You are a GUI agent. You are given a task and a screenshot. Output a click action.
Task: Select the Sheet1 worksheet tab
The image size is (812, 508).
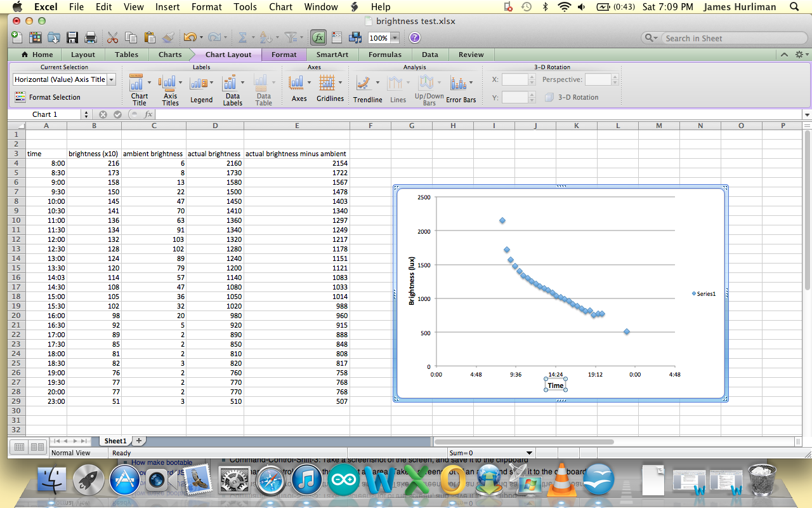tap(115, 441)
